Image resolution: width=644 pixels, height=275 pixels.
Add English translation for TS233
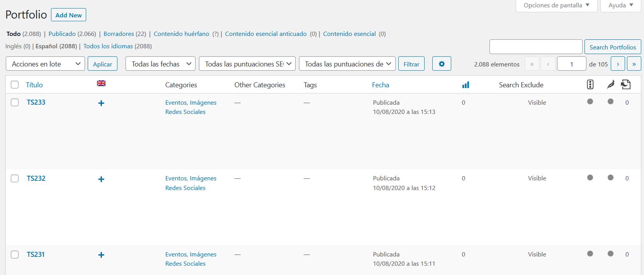click(x=101, y=103)
